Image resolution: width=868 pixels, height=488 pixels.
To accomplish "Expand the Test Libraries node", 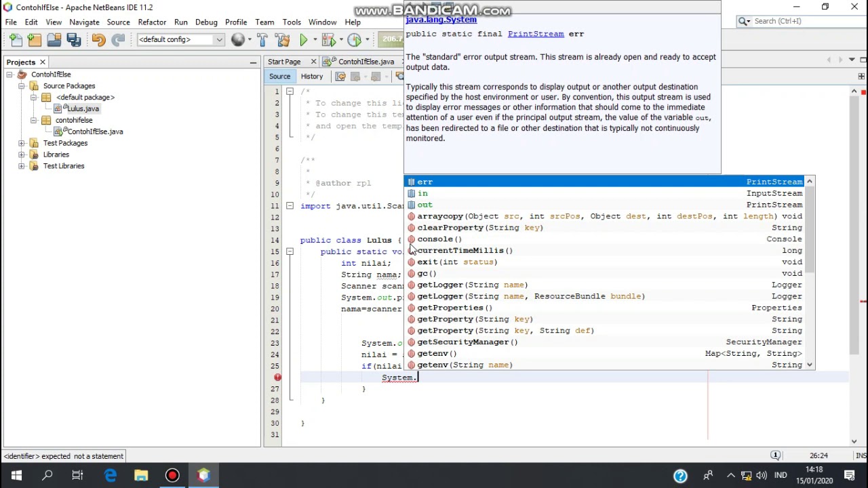I will click(22, 166).
